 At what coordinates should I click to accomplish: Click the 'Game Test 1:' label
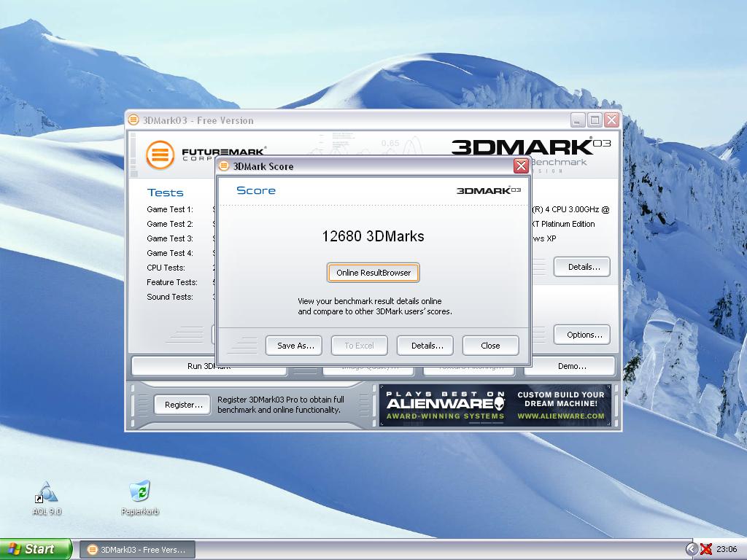pos(170,209)
